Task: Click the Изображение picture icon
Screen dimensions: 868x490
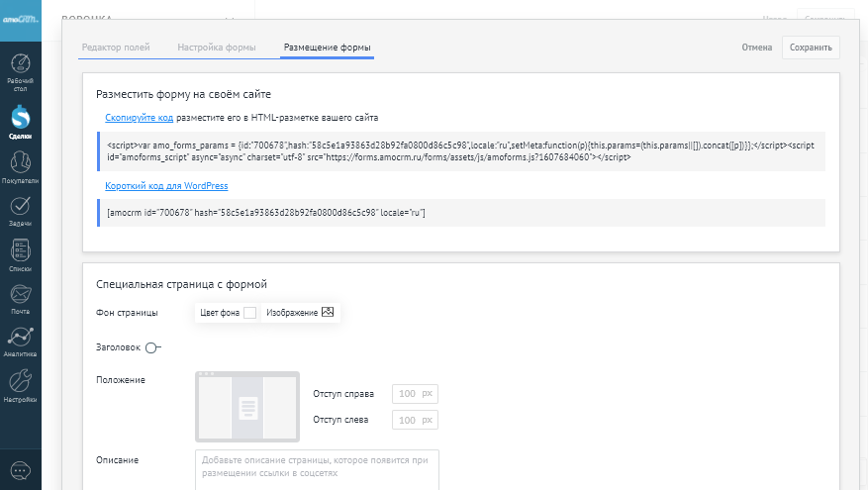Action: [x=328, y=312]
